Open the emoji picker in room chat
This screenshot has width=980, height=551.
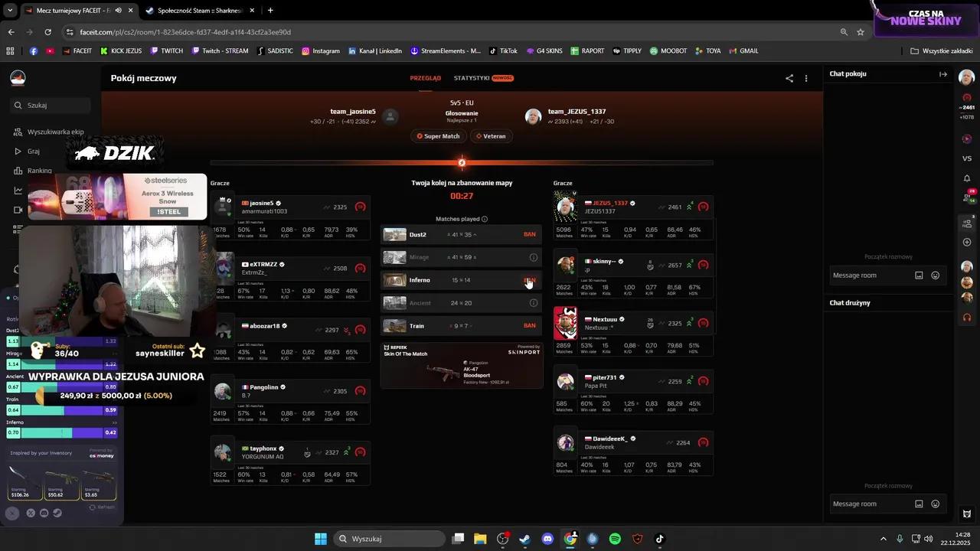click(x=936, y=275)
